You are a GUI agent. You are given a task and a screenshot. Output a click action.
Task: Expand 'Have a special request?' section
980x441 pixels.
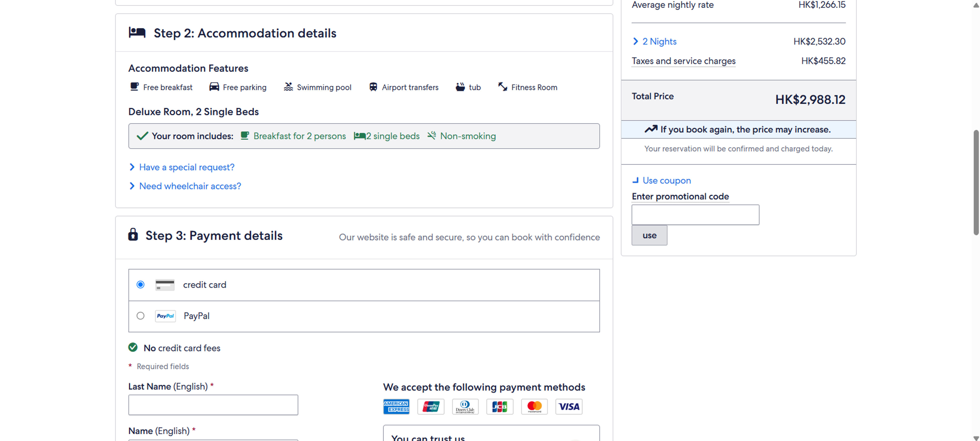point(186,167)
